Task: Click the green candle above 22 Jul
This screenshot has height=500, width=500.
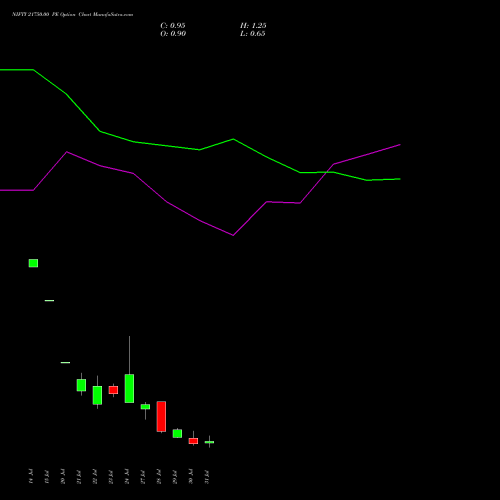Action: pyautogui.click(x=97, y=395)
